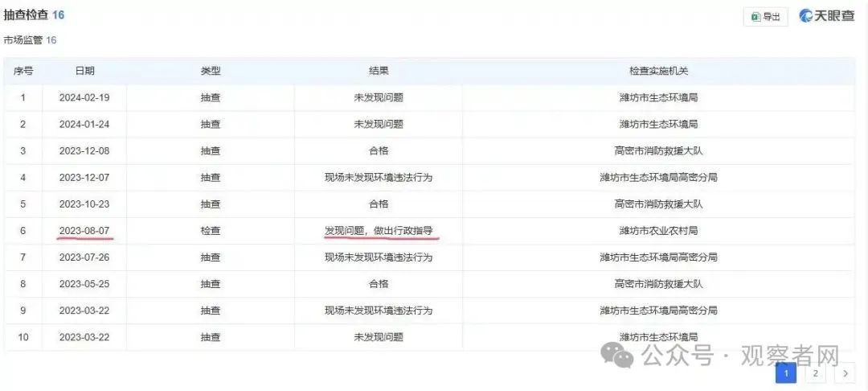Click the 序号 column header
The height and width of the screenshot is (391, 868).
pyautogui.click(x=23, y=71)
